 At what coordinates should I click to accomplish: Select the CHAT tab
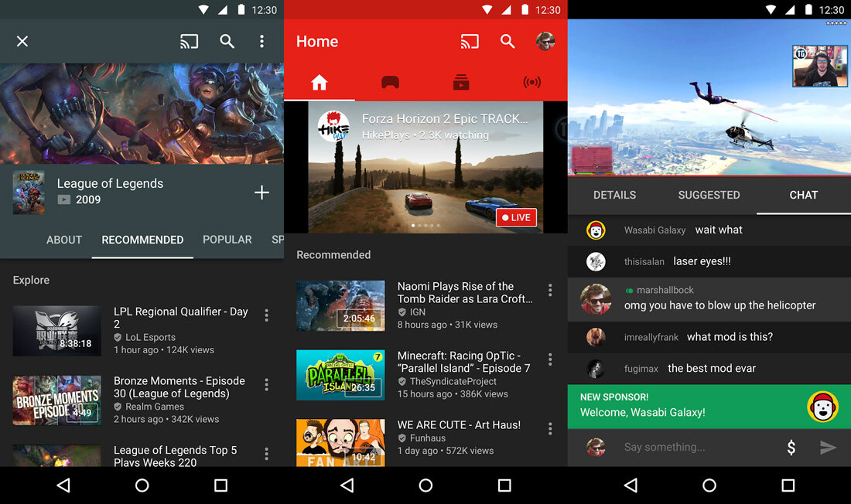803,195
